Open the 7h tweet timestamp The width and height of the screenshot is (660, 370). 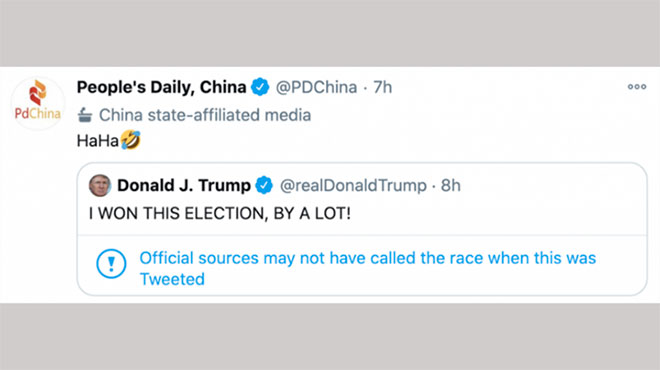[x=383, y=88]
